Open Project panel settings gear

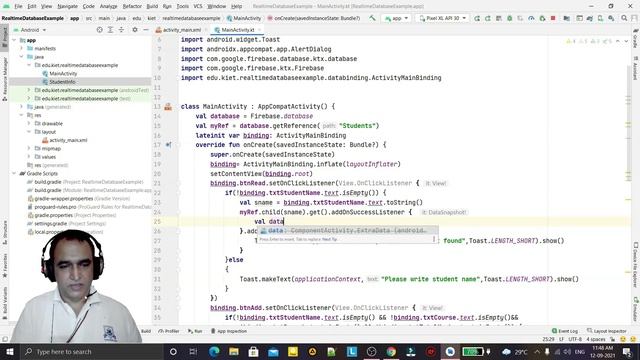point(135,30)
